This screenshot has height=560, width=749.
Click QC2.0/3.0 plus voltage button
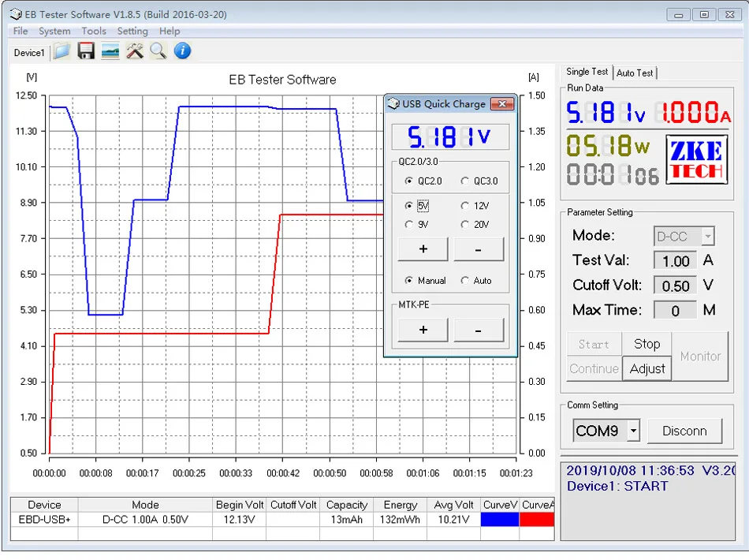click(423, 249)
